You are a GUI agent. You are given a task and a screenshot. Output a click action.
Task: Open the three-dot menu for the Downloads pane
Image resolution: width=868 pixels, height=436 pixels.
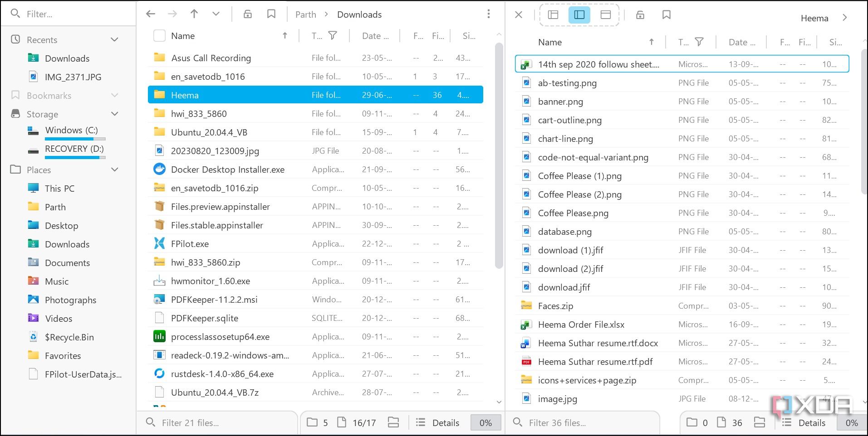488,15
